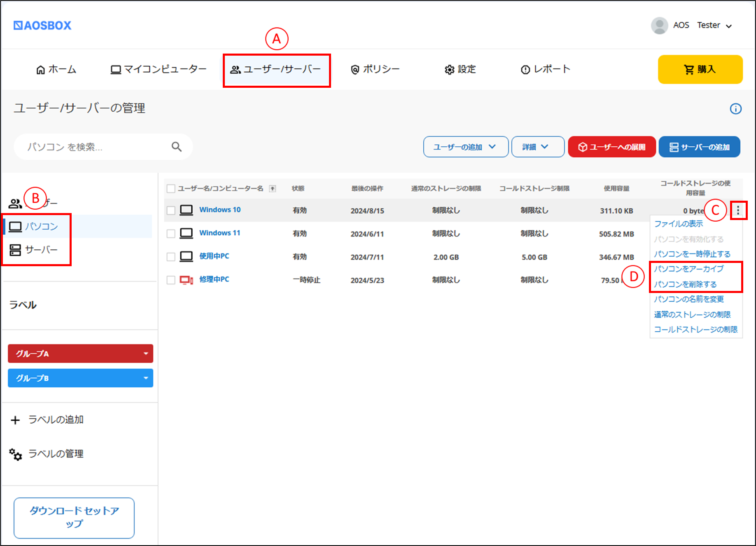Switch to the ポリシー tab
The width and height of the screenshot is (756, 546).
click(375, 69)
